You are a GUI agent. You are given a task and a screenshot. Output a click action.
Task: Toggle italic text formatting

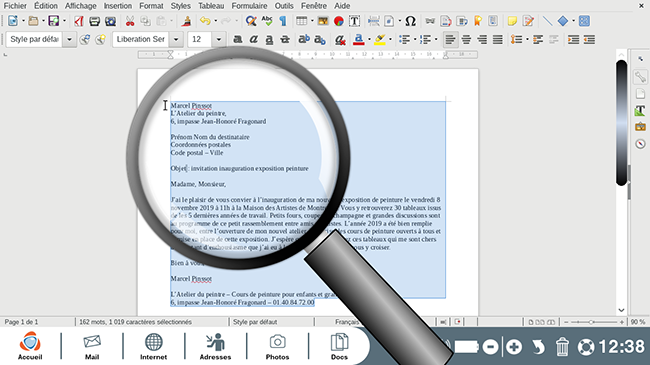pyautogui.click(x=253, y=39)
